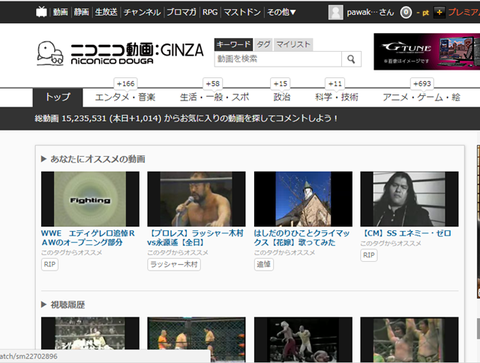Image resolution: width=480 pixels, height=363 pixels.
Task: Collapse the あなたにオススメの動画 section triangle
Action: pos(43,159)
